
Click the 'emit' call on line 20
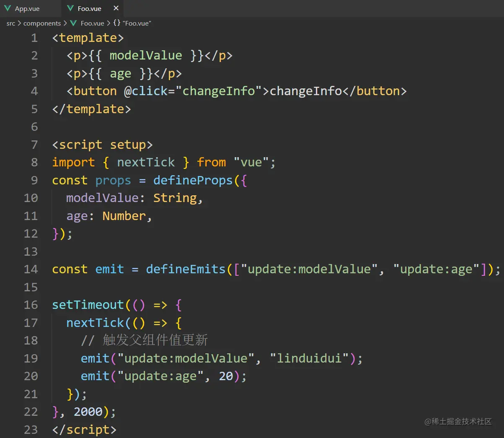point(95,376)
